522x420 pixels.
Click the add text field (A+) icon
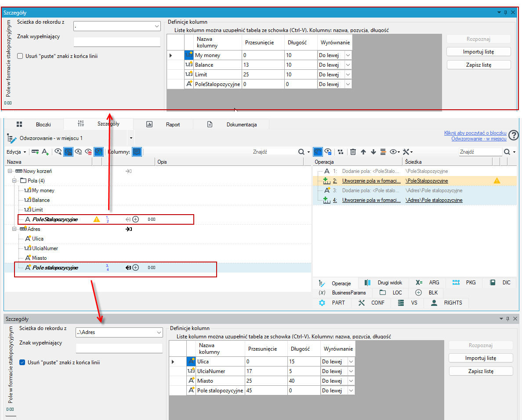pyautogui.click(x=45, y=152)
